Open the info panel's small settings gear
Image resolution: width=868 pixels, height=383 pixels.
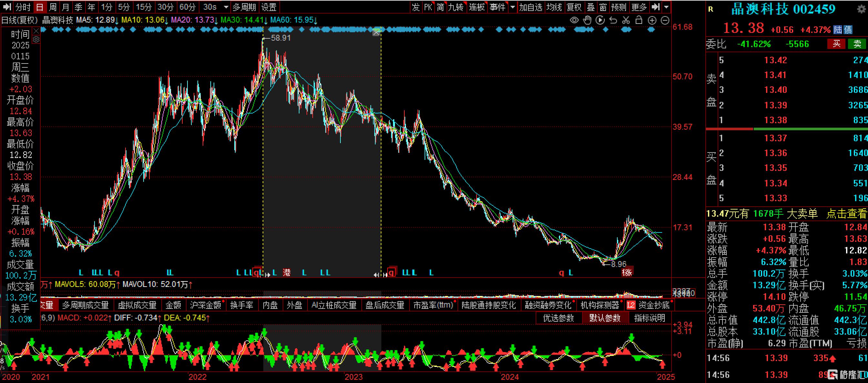coord(36,40)
